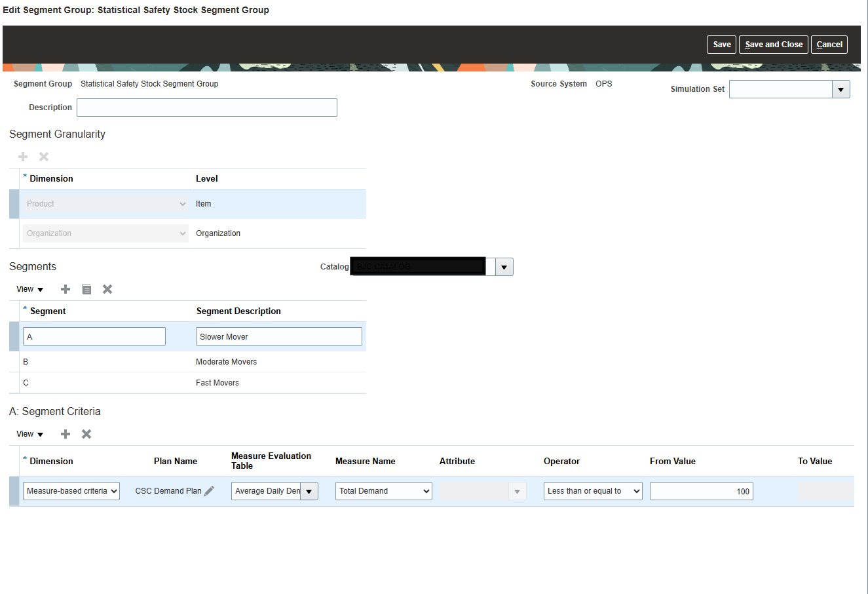Viewport: 868px width, 594px height.
Task: Edit the CSC Demand Plan name
Action: click(x=209, y=491)
